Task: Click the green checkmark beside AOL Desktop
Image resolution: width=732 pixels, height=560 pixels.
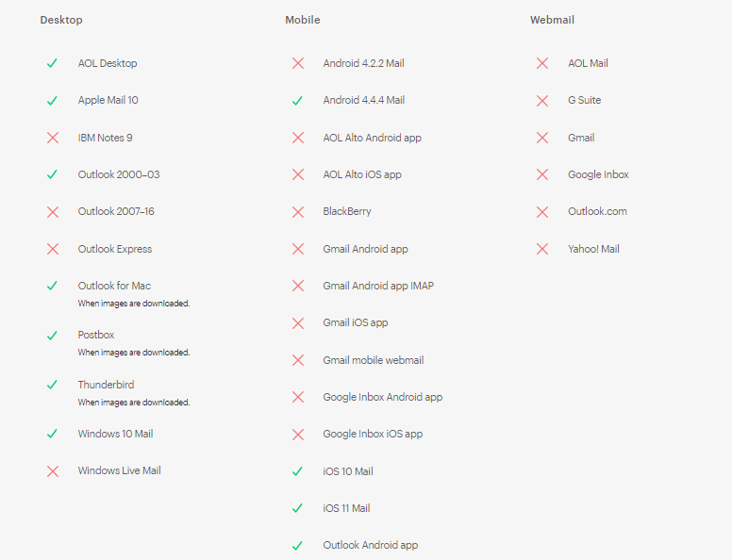Action: pyautogui.click(x=53, y=63)
